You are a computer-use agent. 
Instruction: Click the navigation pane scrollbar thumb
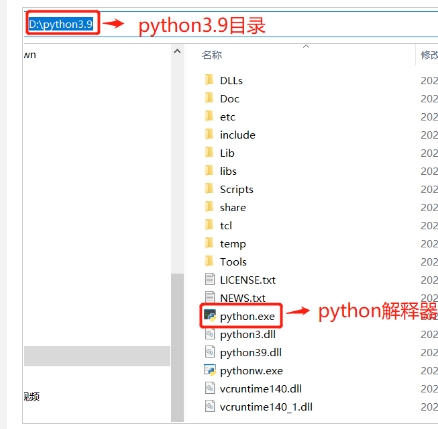point(177,348)
